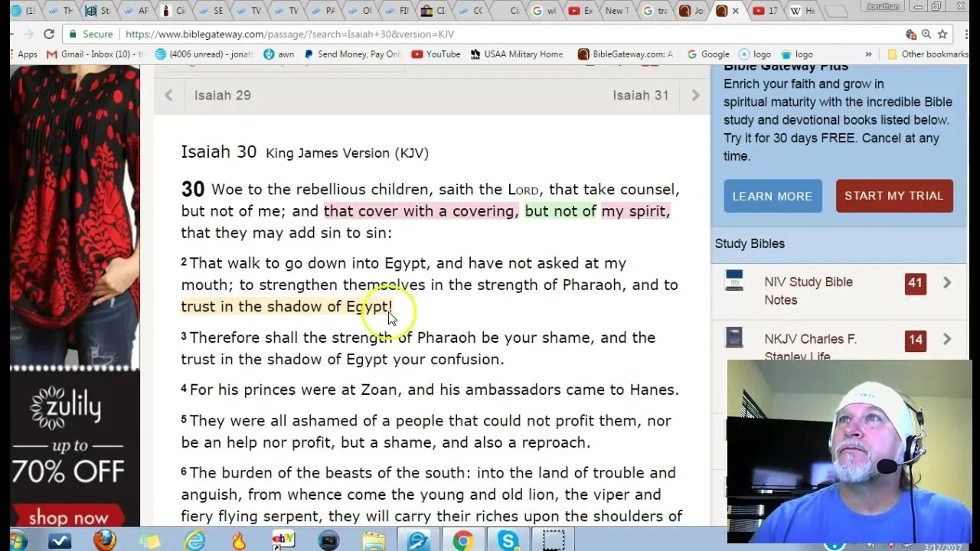The width and height of the screenshot is (980, 551).
Task: Click the zulily 'shop now' ad button
Action: [x=67, y=517]
